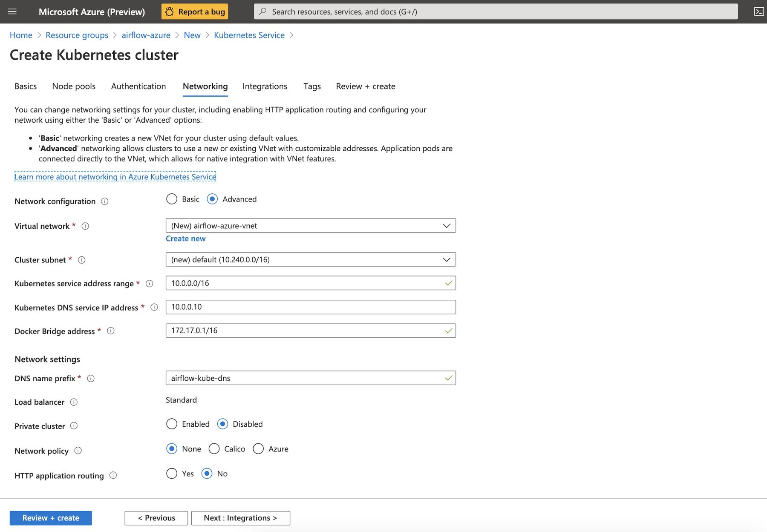This screenshot has height=532, width=767.
Task: Switch to the Node pools tab
Action: pos(74,86)
